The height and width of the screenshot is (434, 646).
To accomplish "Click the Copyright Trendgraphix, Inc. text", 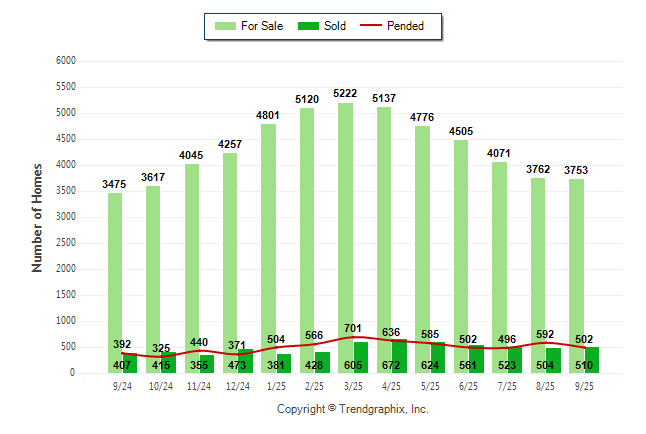I will 352,410.
